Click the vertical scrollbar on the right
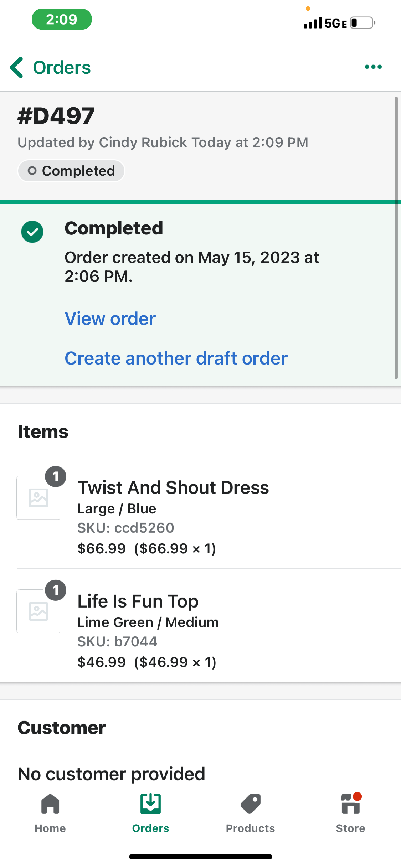 coord(396,238)
